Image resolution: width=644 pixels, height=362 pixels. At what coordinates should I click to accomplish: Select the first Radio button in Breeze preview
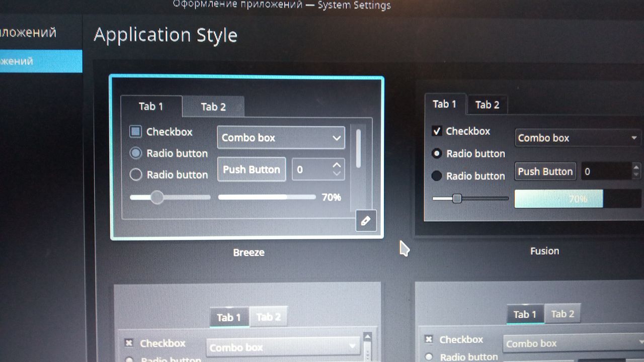136,153
